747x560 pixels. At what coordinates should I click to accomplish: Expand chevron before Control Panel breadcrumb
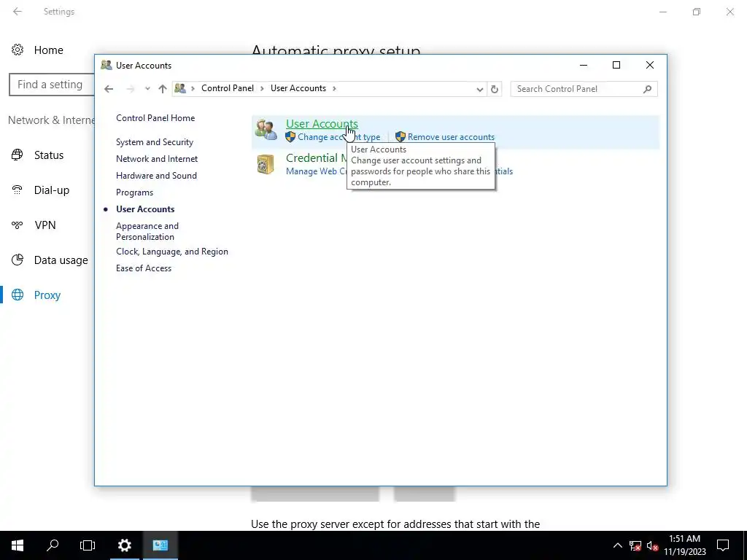click(x=193, y=88)
